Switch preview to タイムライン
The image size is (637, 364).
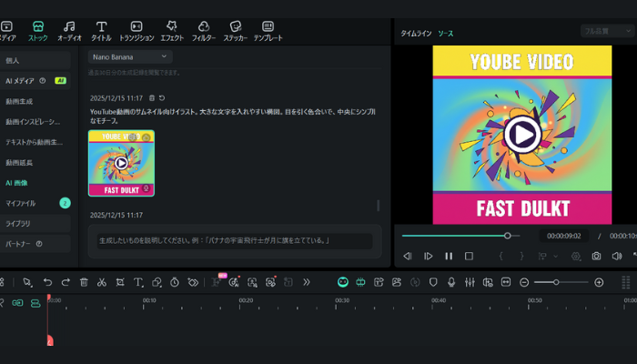416,34
